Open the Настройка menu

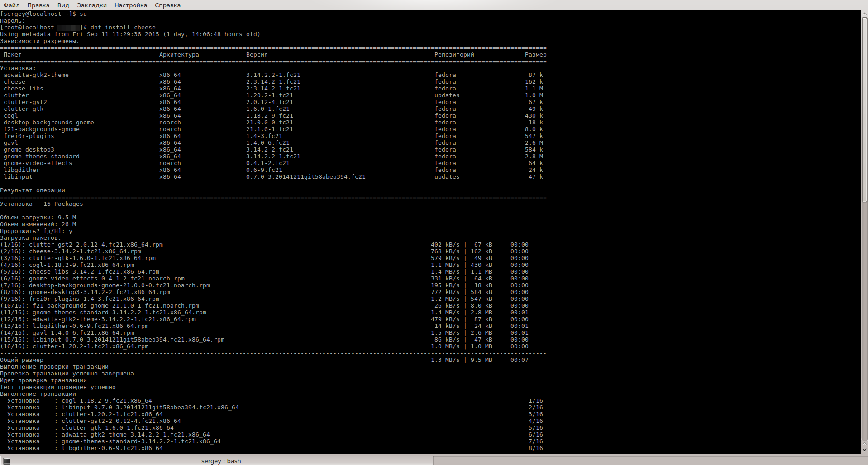coord(131,5)
